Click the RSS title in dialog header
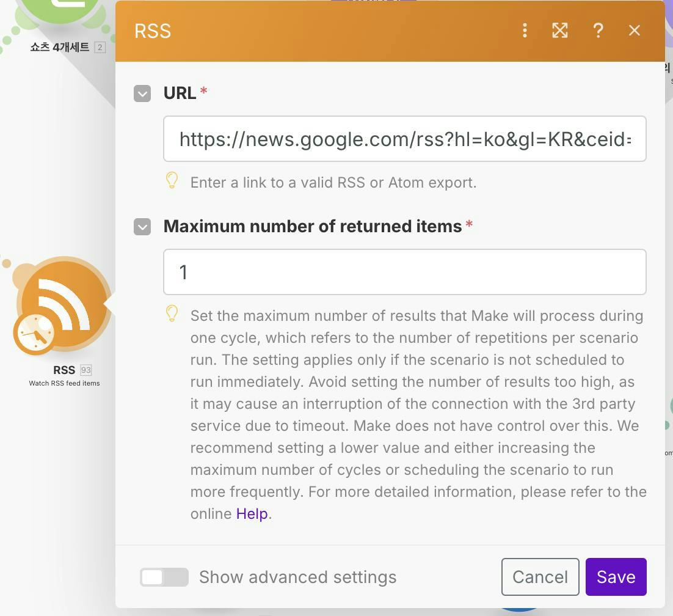Image resolution: width=673 pixels, height=616 pixels. [153, 31]
